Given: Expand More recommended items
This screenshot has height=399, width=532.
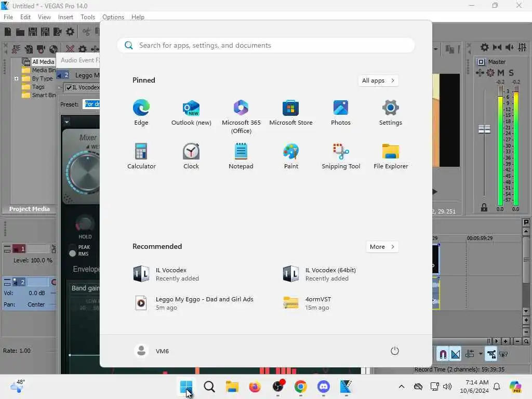Looking at the screenshot, I should pos(382,247).
